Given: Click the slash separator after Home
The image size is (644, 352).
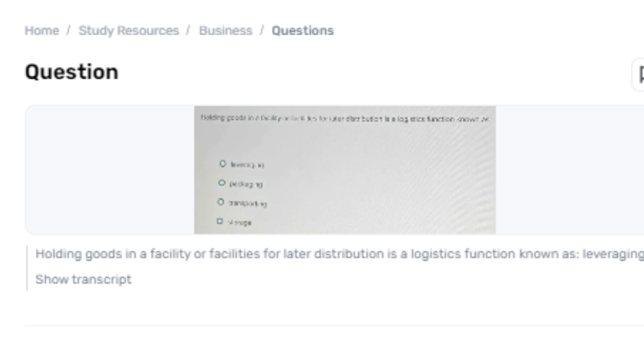Looking at the screenshot, I should pyautogui.click(x=68, y=31).
